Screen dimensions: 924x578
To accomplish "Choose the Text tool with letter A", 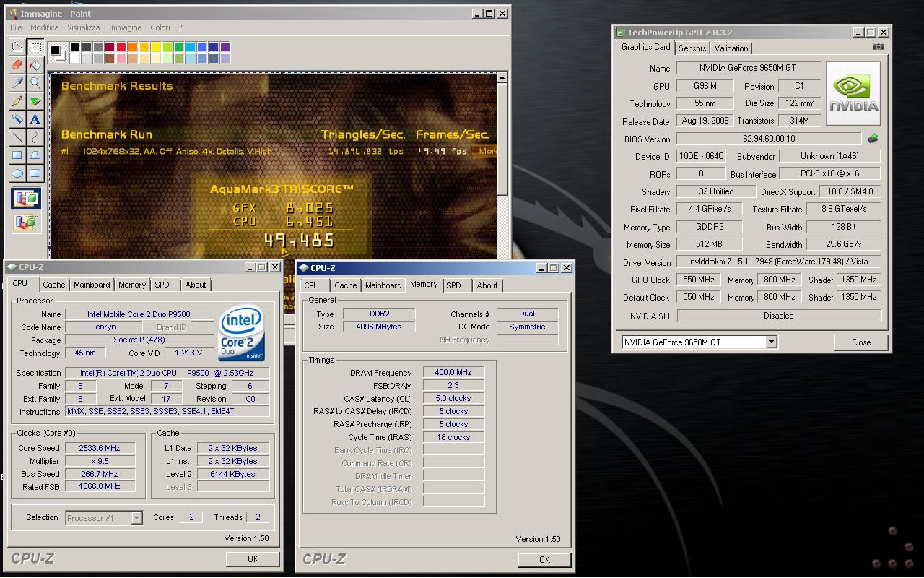I will pyautogui.click(x=35, y=119).
